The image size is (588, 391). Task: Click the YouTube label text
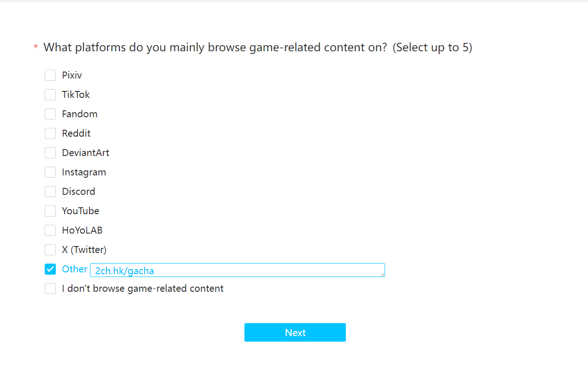click(81, 211)
